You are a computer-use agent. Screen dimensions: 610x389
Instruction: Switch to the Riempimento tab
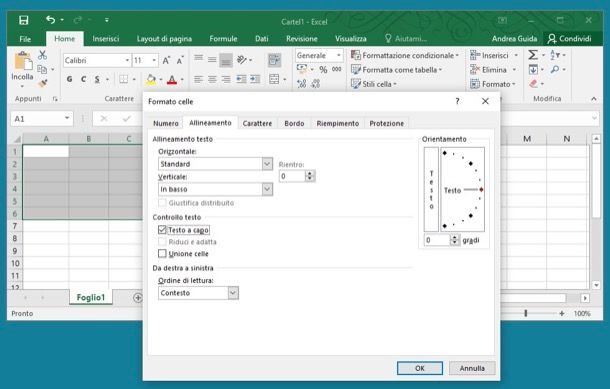[x=338, y=123]
